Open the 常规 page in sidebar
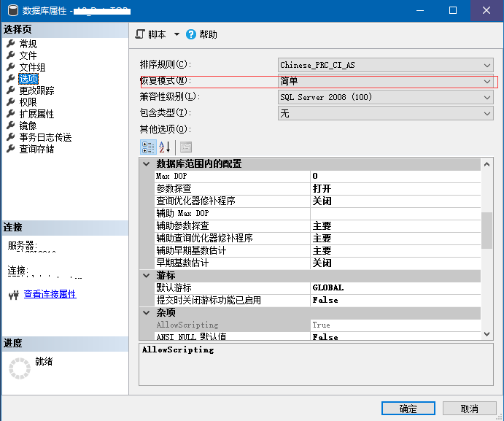This screenshot has width=504, height=421. point(28,44)
